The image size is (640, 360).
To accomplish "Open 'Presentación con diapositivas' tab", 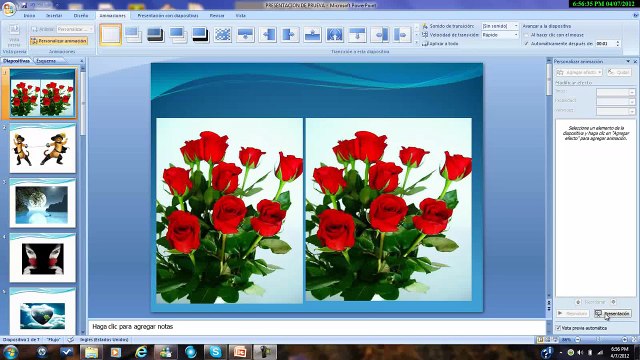I will click(168, 16).
